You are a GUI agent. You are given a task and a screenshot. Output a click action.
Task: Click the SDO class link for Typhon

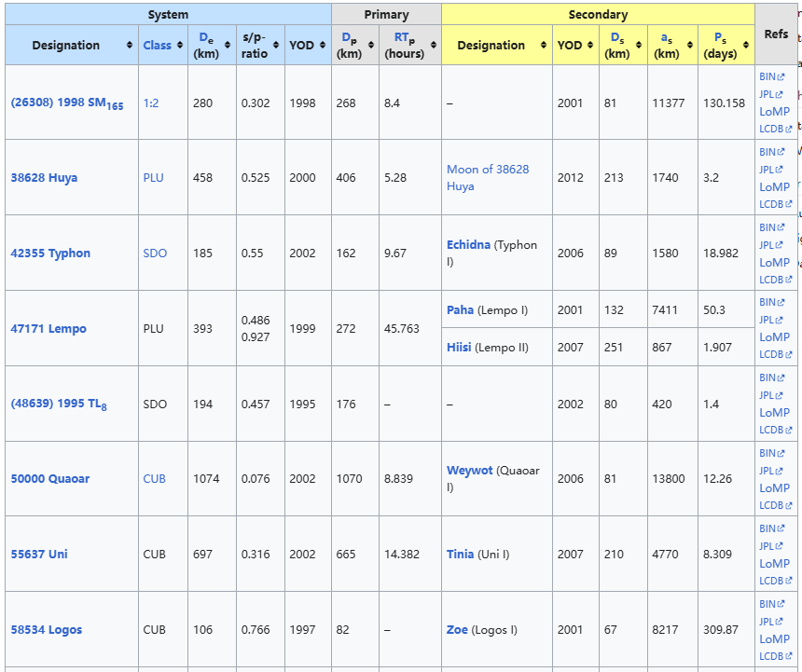[155, 254]
